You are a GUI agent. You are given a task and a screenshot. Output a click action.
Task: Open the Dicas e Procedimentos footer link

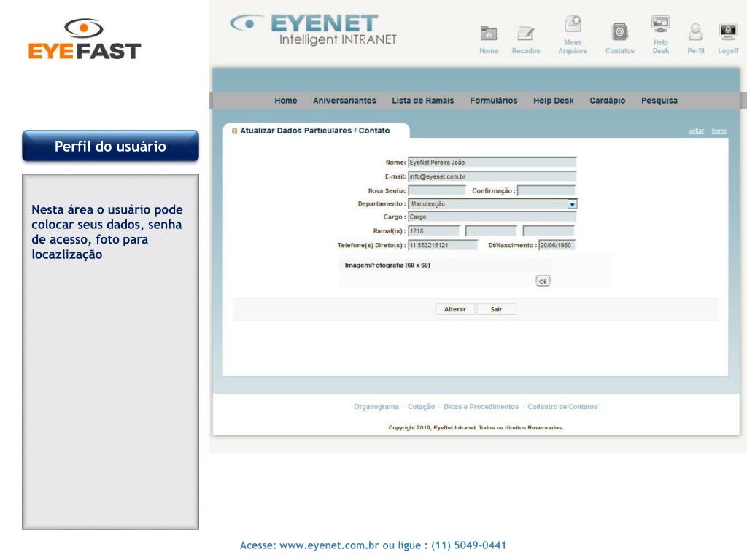[x=481, y=407]
